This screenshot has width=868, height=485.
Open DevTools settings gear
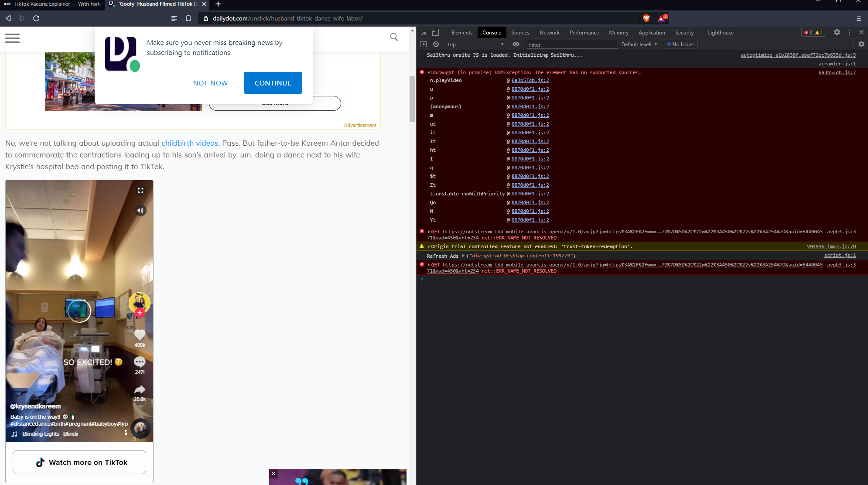point(837,32)
